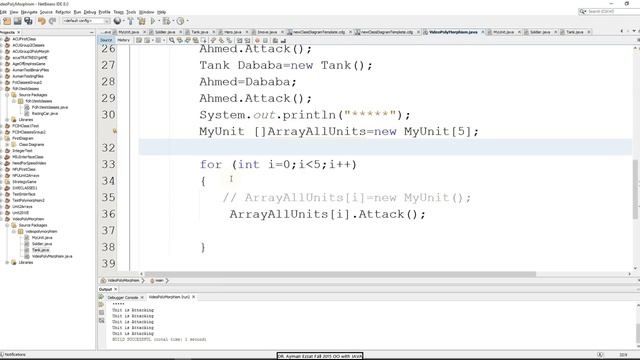Expand the Libraries node under VideoPolyMorphism
Viewport: 640px width, 360px height.
(7, 262)
